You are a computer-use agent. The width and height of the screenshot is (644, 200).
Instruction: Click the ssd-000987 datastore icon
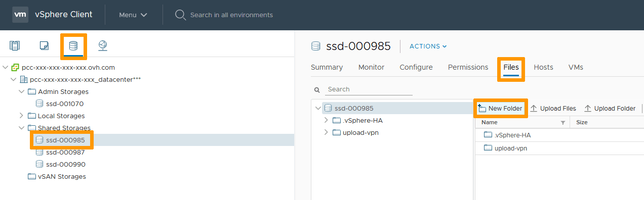click(39, 152)
